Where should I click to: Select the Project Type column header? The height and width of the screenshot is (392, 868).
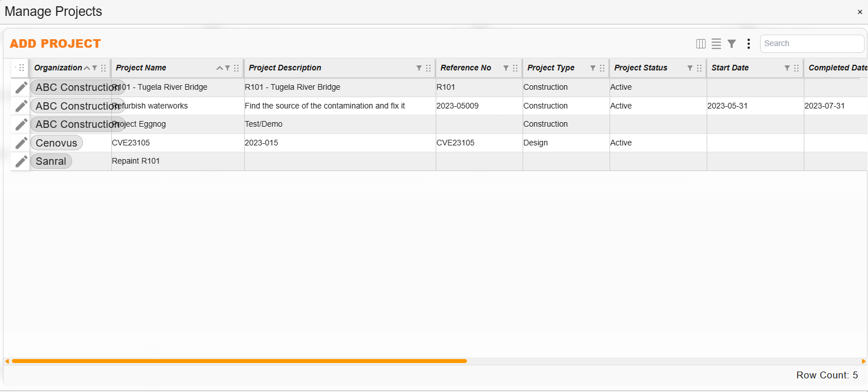551,68
